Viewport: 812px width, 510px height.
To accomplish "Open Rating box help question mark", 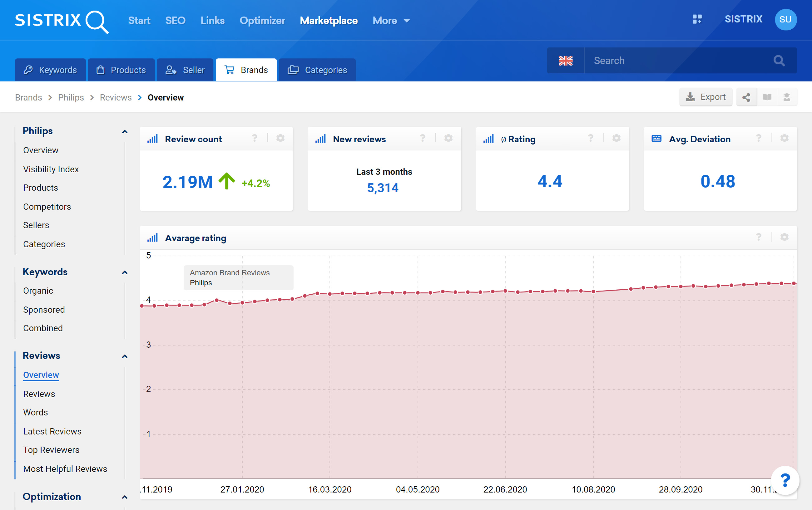I will coord(591,138).
